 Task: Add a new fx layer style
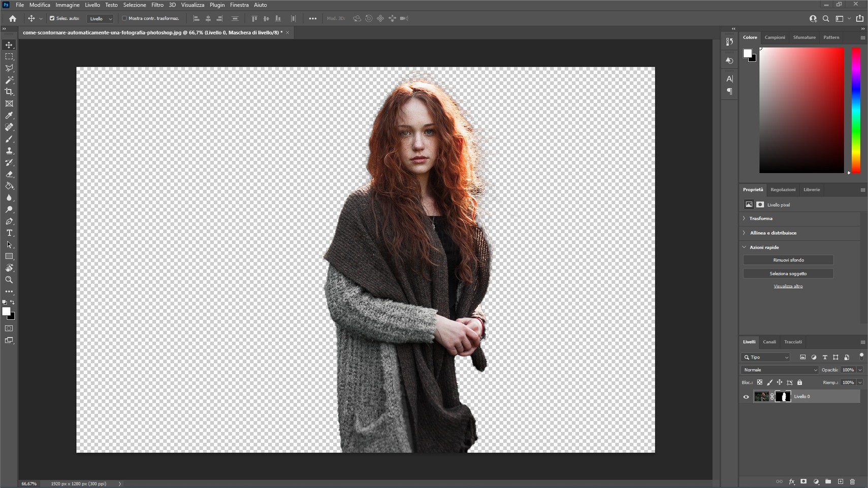792,481
